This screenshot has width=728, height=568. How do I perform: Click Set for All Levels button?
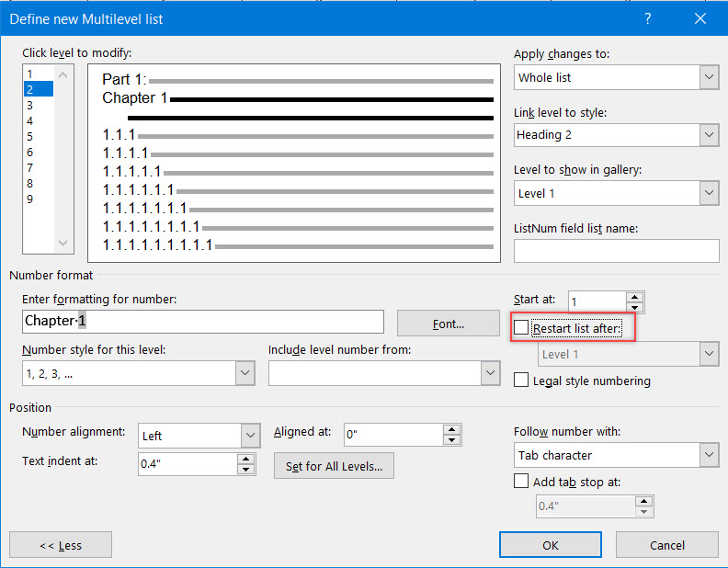point(334,466)
